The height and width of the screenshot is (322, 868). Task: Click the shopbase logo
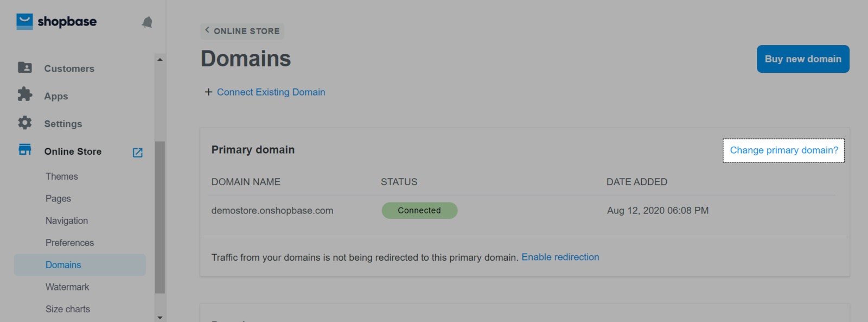click(x=56, y=21)
